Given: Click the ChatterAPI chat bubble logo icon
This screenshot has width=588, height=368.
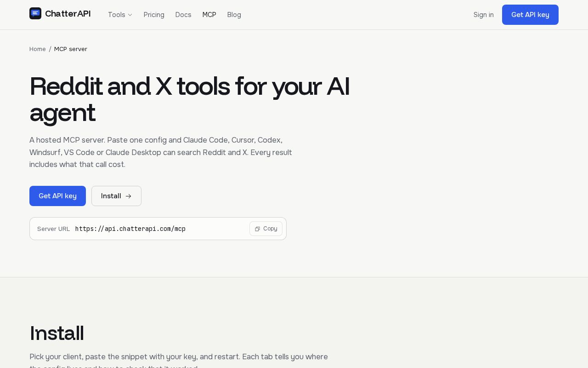Looking at the screenshot, I should point(35,13).
